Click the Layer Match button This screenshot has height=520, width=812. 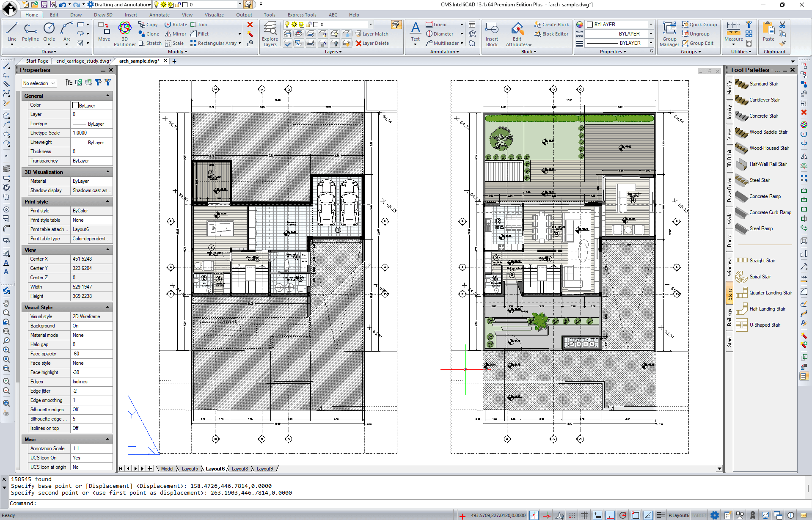pyautogui.click(x=372, y=34)
